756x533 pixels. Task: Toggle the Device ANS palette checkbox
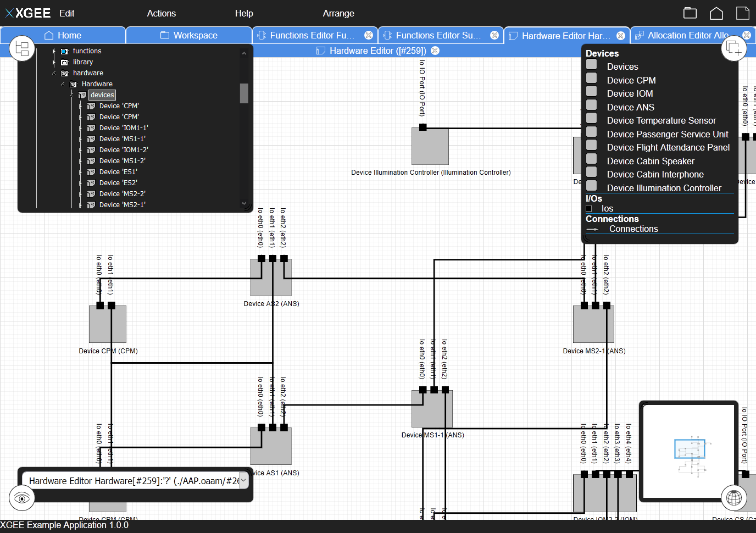pyautogui.click(x=592, y=105)
